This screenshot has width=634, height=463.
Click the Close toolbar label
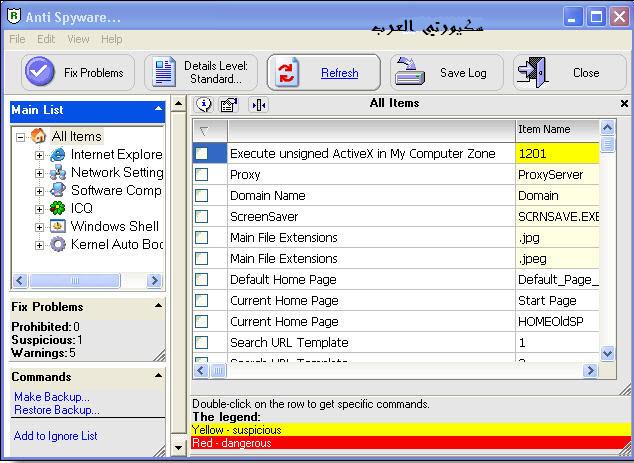click(586, 73)
